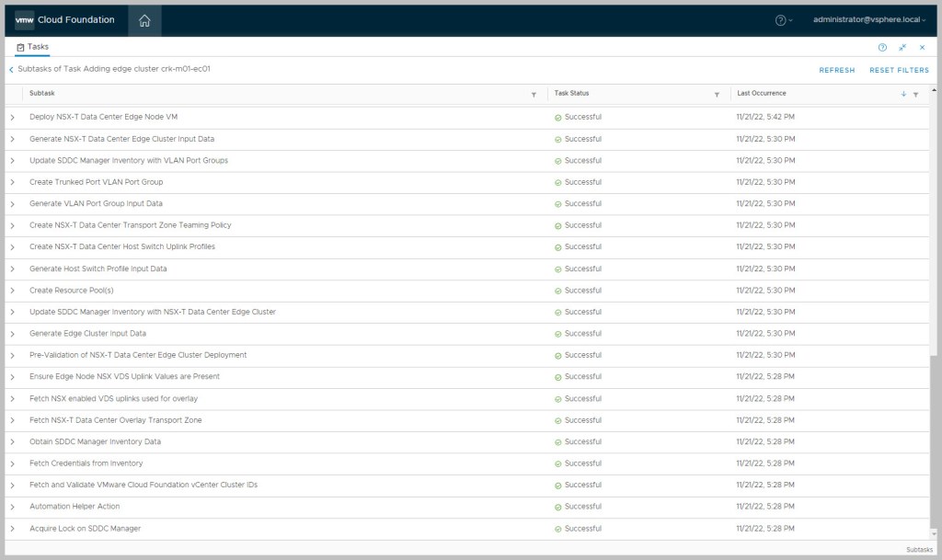Screen dimensions: 942x560
Task: Open the help dropdown in header
Action: [784, 20]
